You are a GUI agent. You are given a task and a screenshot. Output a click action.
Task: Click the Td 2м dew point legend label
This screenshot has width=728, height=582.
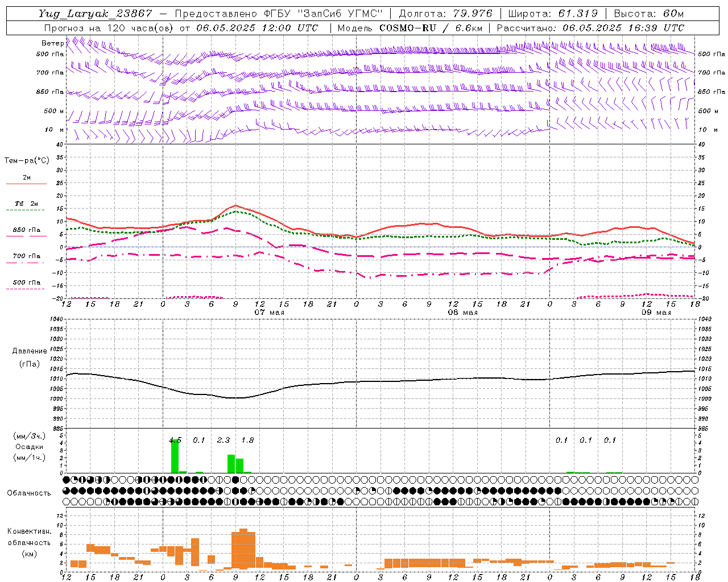coord(26,203)
